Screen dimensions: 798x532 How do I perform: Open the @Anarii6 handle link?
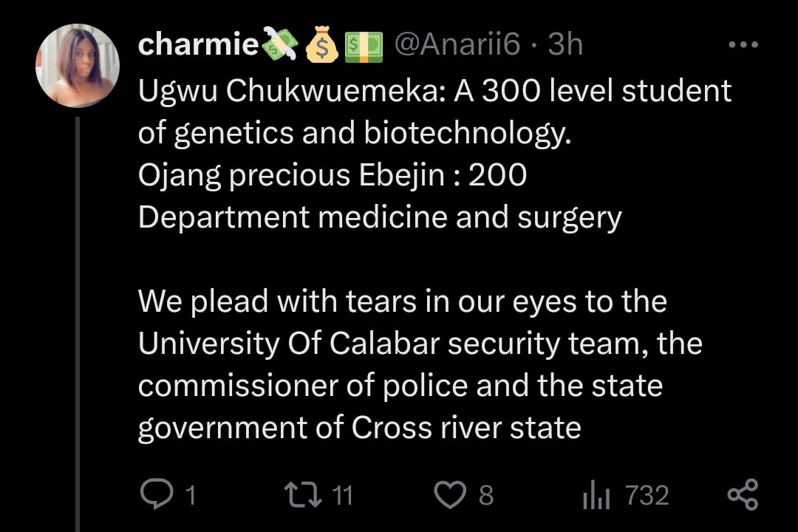[x=458, y=46]
